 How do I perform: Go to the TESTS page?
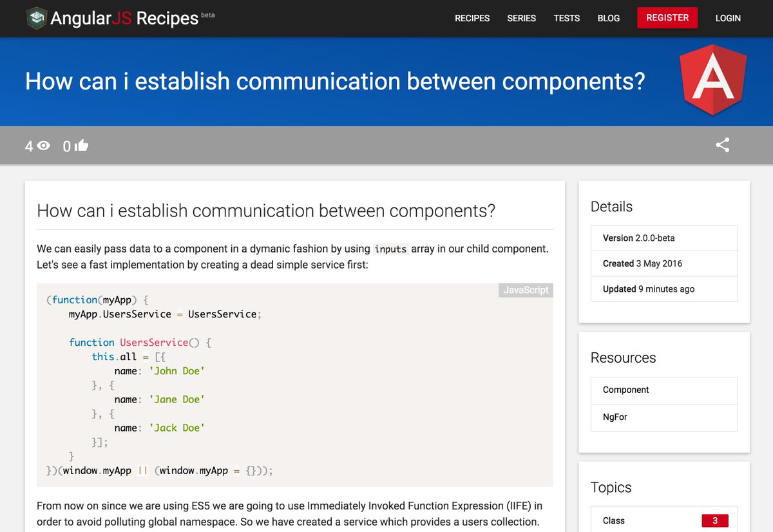coord(567,18)
